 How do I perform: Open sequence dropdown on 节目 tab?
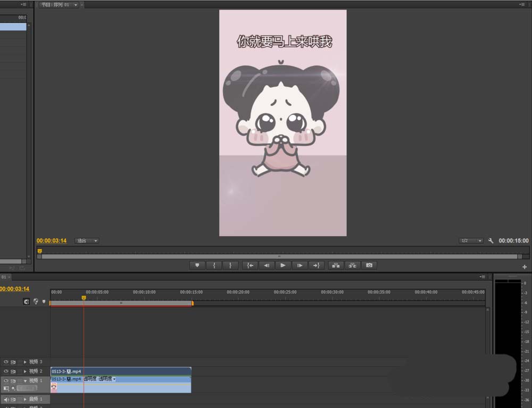pyautogui.click(x=76, y=5)
